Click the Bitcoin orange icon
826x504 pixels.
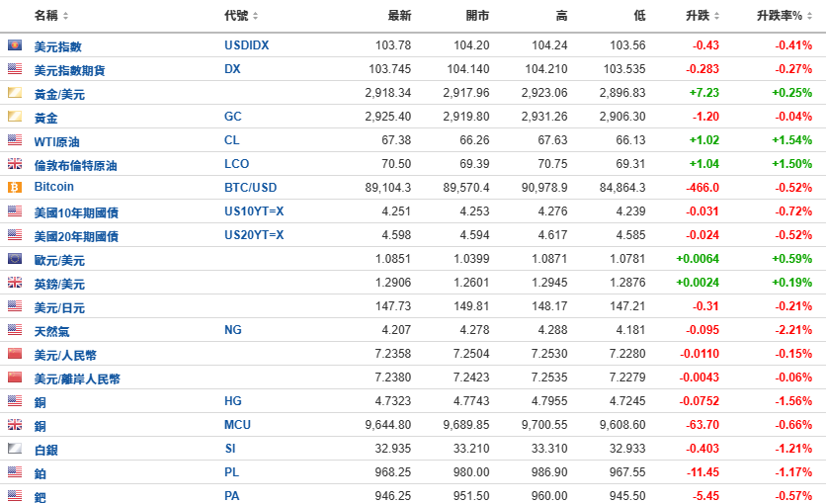pos(15,187)
